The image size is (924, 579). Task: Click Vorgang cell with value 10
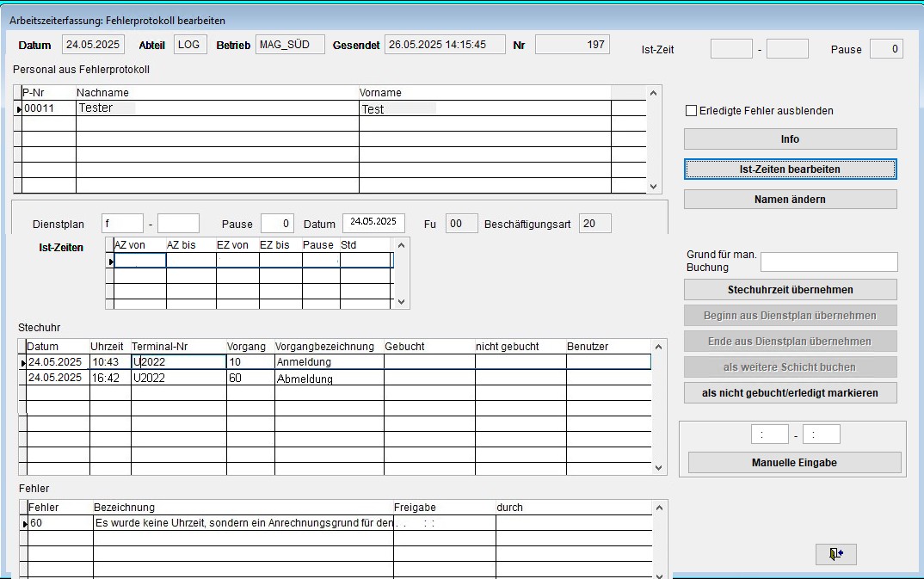250,361
